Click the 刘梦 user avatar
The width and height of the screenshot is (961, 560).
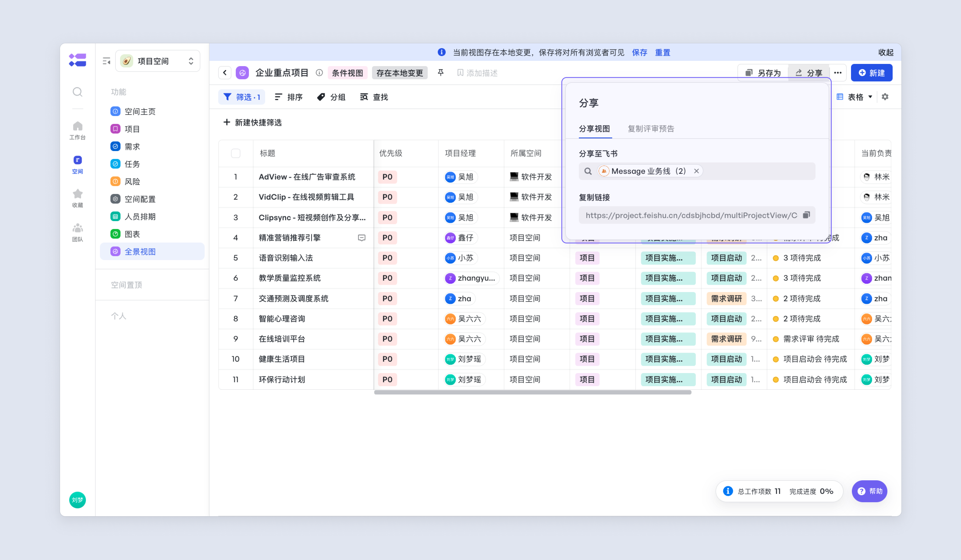(x=77, y=500)
